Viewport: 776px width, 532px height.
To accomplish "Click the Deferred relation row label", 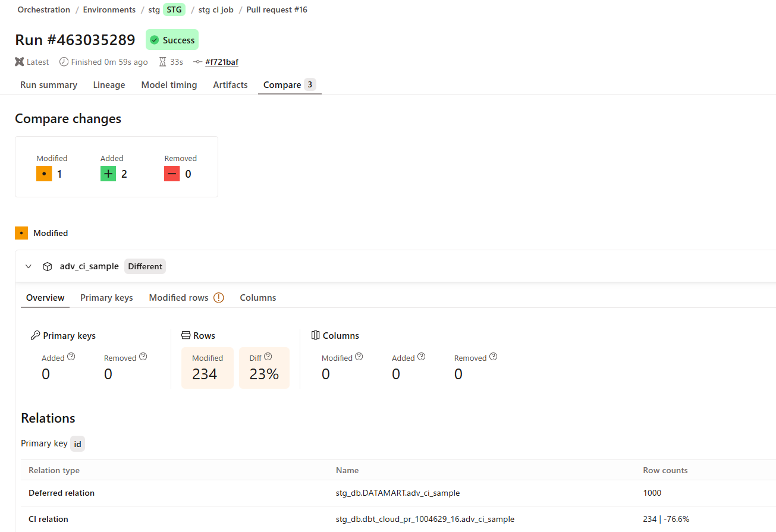I will coord(61,493).
